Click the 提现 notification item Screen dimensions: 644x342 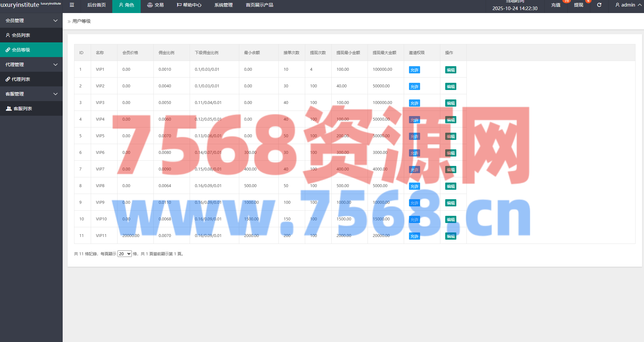tap(578, 5)
